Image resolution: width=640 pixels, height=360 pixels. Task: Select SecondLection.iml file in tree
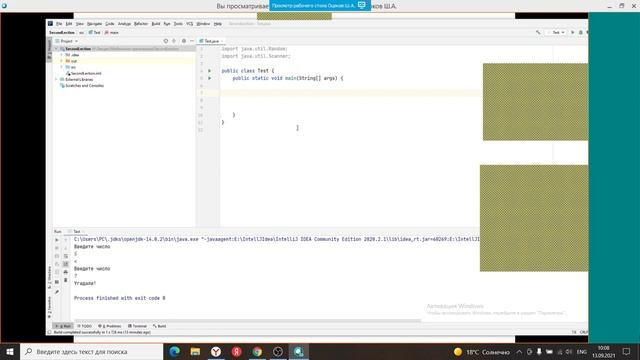(x=84, y=73)
